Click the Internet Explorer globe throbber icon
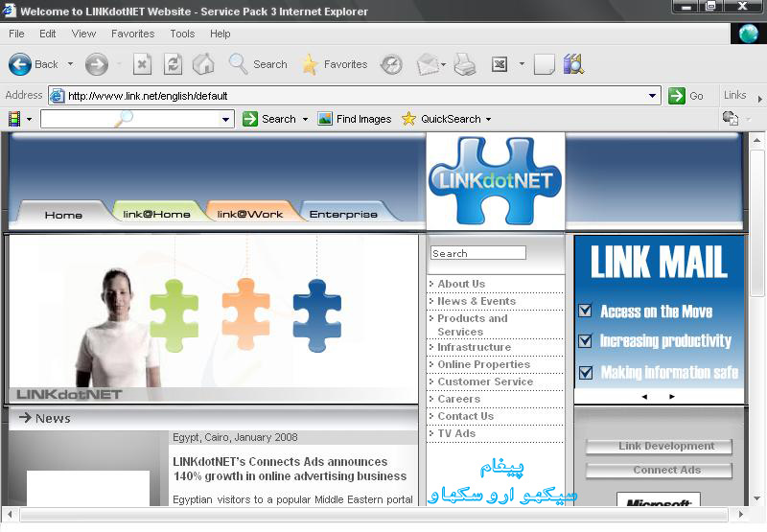This screenshot has height=532, width=767. click(x=749, y=34)
